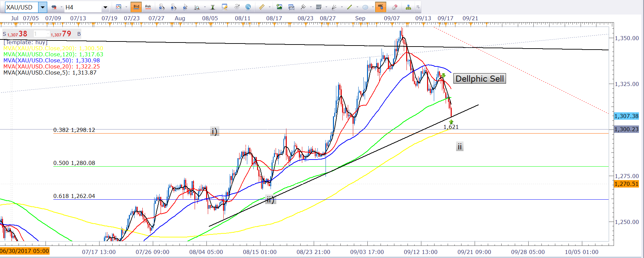Toggle the Bid price display
The width and height of the screenshot is (644, 258).
(136, 7)
